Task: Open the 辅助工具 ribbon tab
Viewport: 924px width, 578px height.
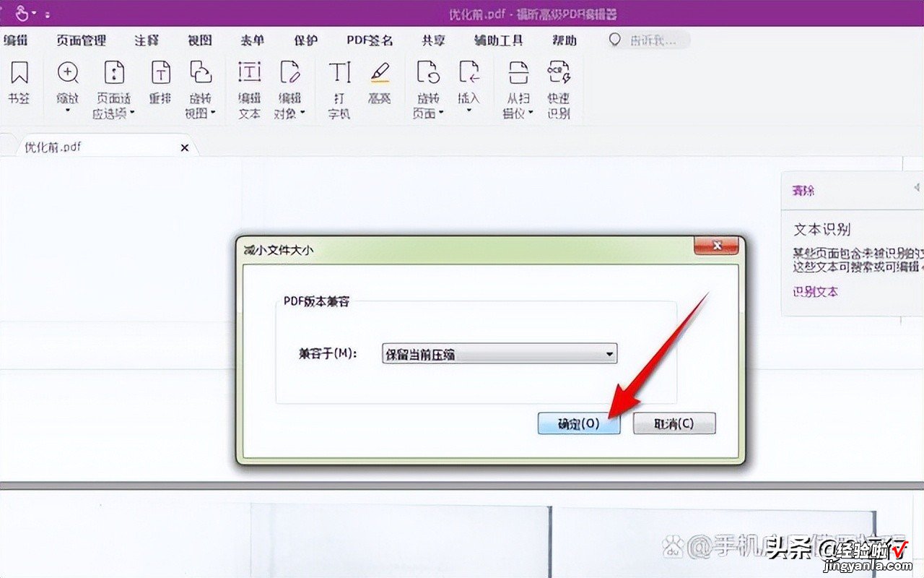Action: click(x=499, y=40)
